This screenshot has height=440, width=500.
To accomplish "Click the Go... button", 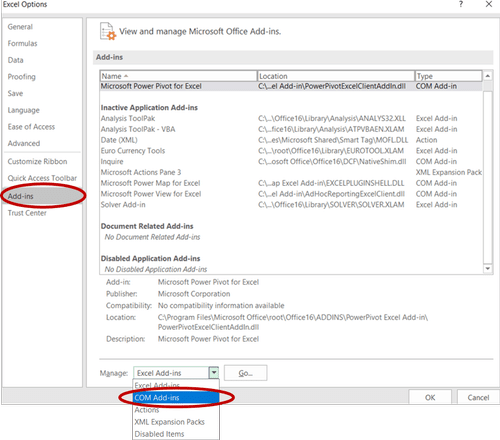I will tap(246, 373).
